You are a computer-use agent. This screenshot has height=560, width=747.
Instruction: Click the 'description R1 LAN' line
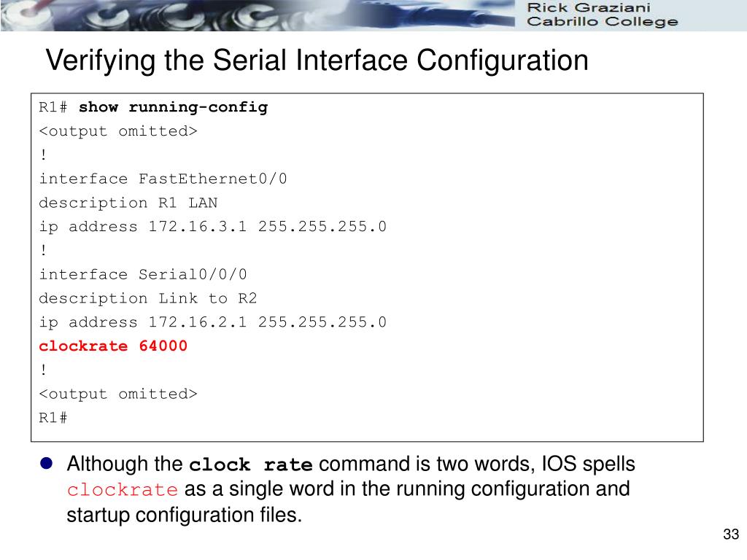[128, 203]
